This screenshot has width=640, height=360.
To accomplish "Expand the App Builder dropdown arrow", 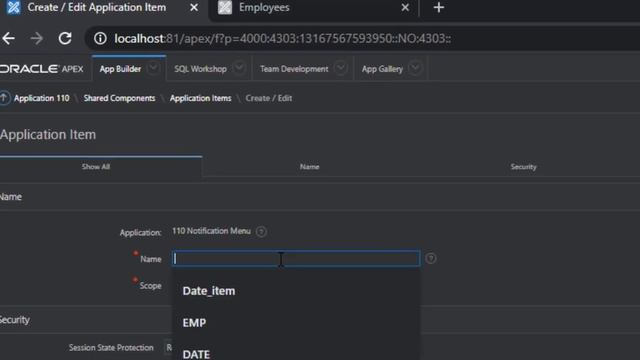I will click(153, 68).
